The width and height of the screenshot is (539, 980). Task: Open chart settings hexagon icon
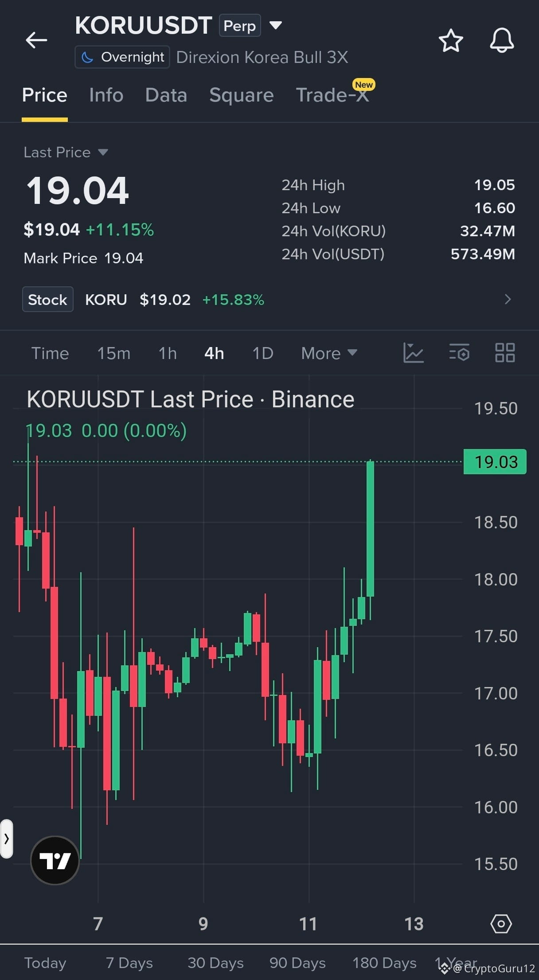(x=501, y=924)
